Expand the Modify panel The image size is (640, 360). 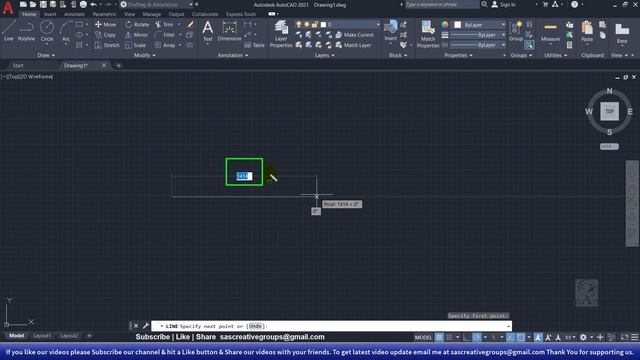pos(145,55)
